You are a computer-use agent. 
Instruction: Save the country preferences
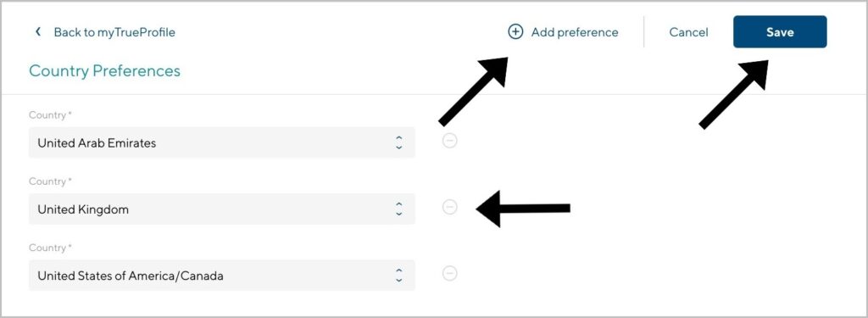(x=780, y=32)
